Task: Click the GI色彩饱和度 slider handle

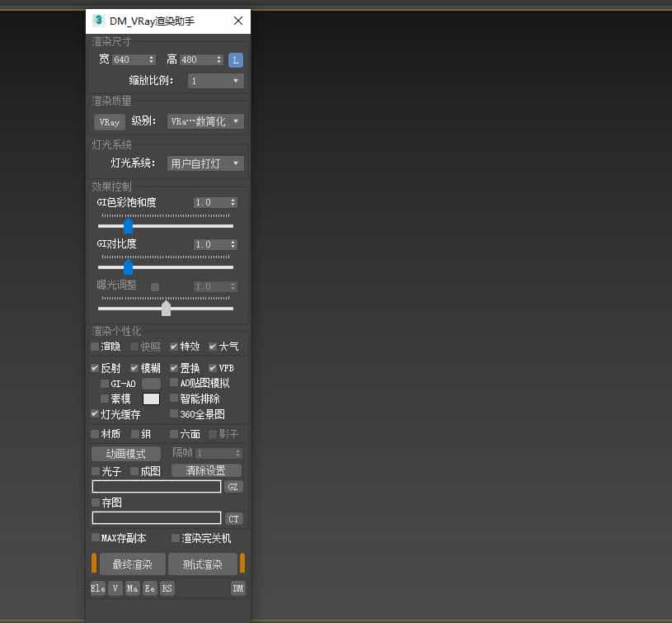Action: tap(128, 226)
